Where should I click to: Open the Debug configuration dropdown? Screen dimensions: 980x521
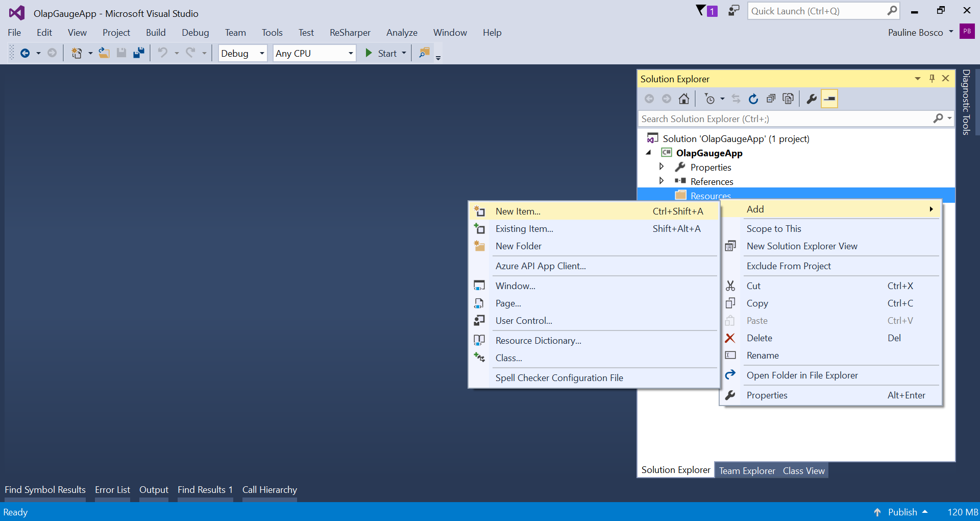pyautogui.click(x=243, y=53)
